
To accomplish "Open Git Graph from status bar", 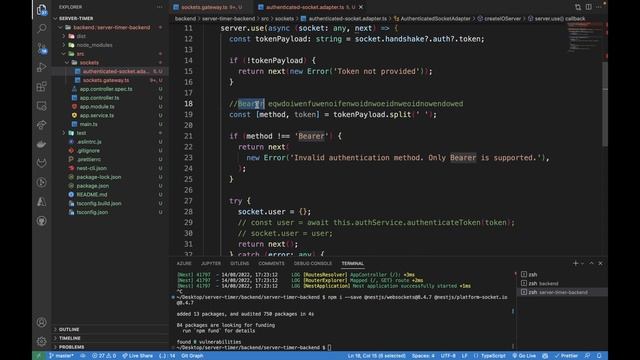I will pos(192,356).
